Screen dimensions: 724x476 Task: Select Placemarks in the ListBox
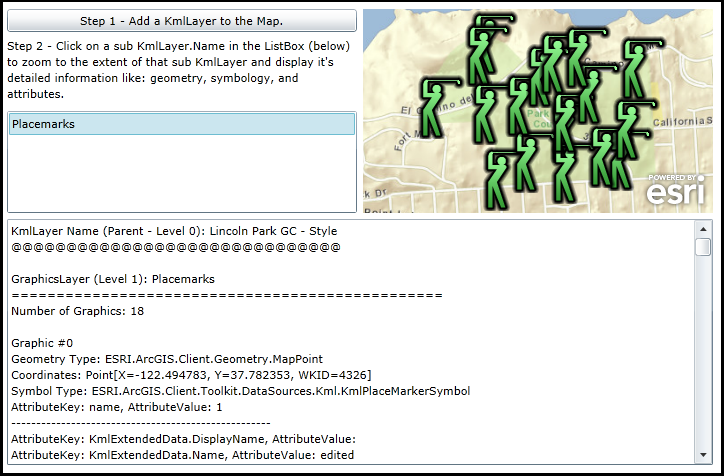182,124
